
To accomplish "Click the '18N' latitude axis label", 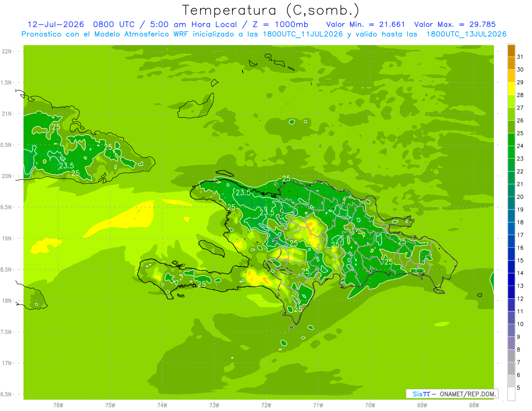I will coord(7,301).
